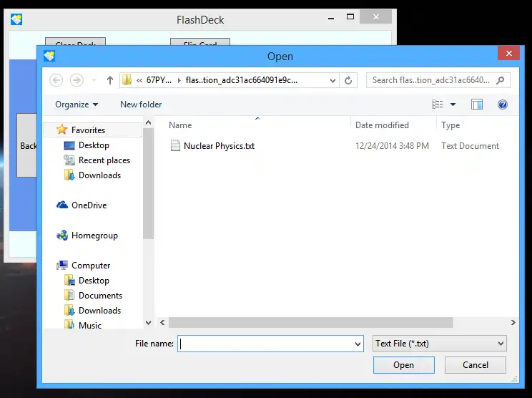
Task: Go up one folder level
Action: [109, 80]
